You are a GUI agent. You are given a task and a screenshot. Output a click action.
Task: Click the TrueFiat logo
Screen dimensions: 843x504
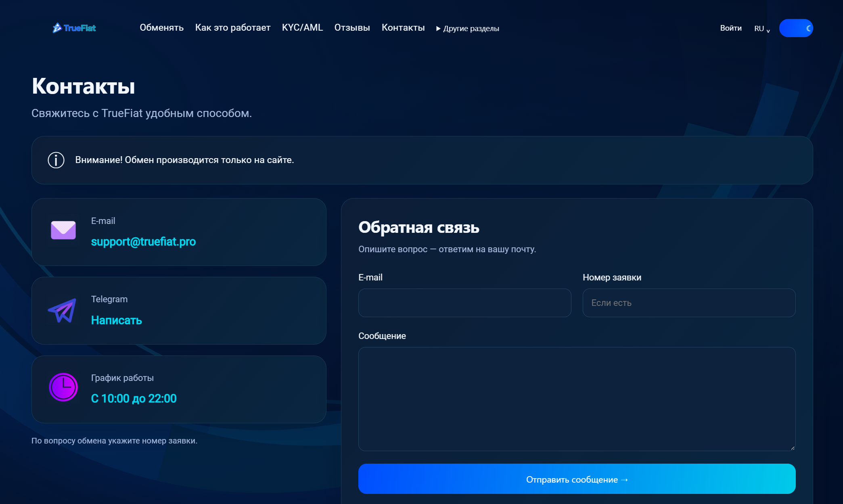[x=74, y=28]
